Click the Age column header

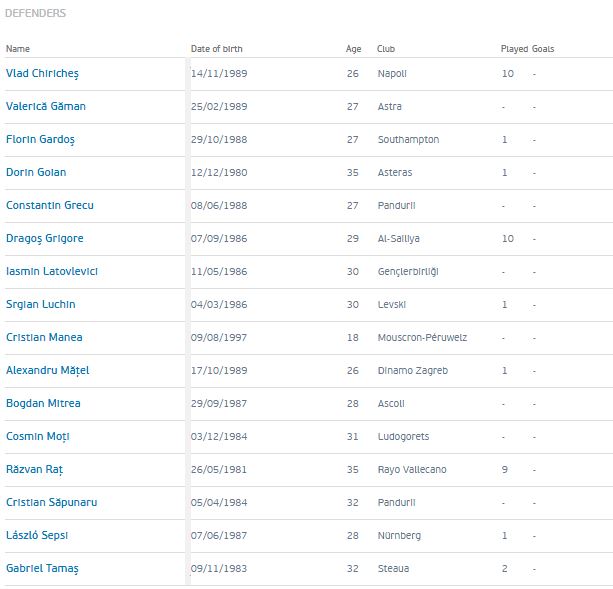pyautogui.click(x=353, y=49)
